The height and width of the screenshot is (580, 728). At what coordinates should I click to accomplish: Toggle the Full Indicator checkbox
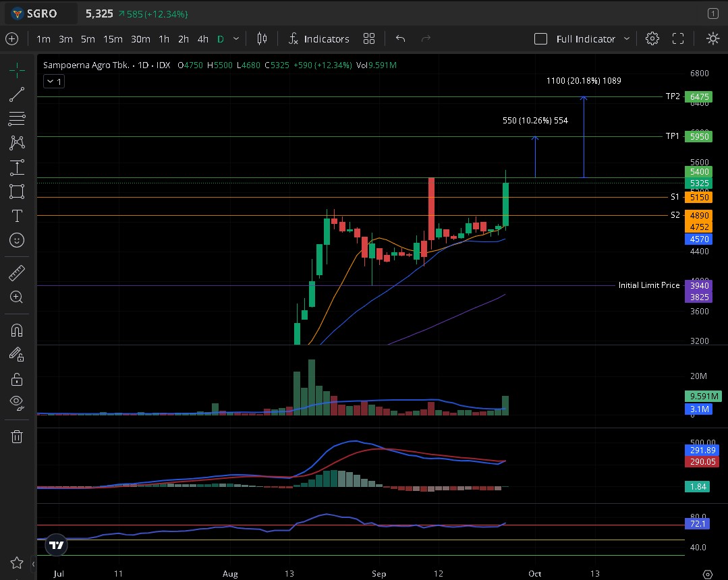(x=540, y=39)
